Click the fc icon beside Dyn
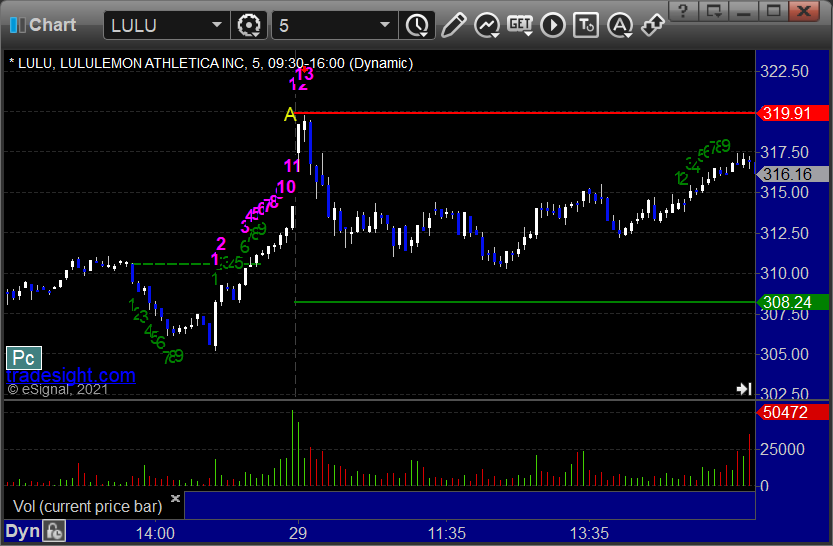 tap(54, 532)
